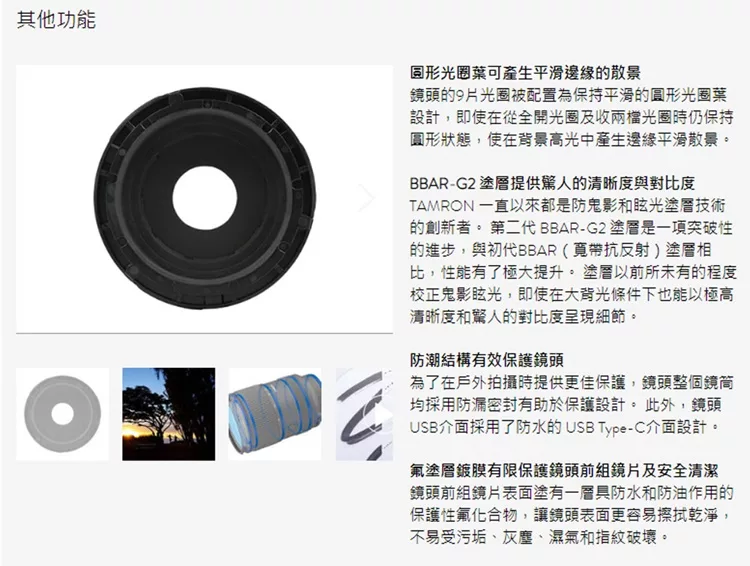This screenshot has height=566, width=750.
Task: Click the USB Type-C介面設計 text
Action: tap(637, 427)
